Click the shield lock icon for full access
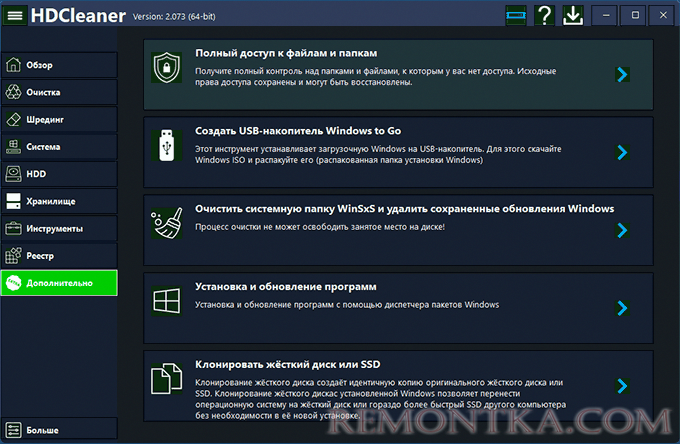680x444 pixels. click(167, 68)
